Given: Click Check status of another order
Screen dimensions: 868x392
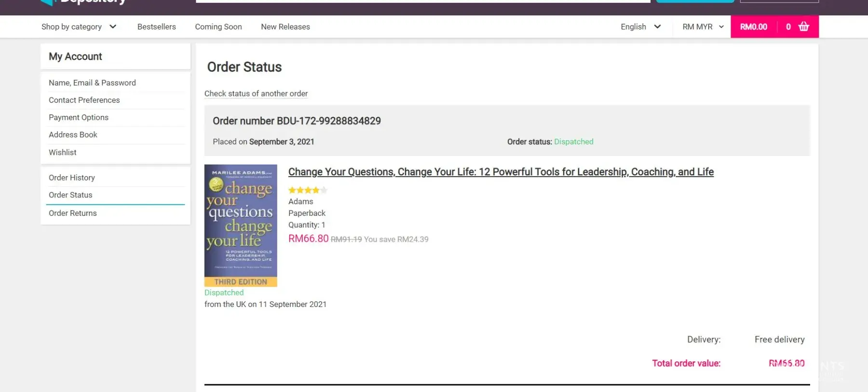Looking at the screenshot, I should (256, 94).
